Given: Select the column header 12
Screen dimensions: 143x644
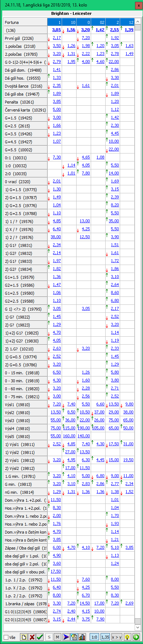Looking at the screenshot, I should pos(127,22).
